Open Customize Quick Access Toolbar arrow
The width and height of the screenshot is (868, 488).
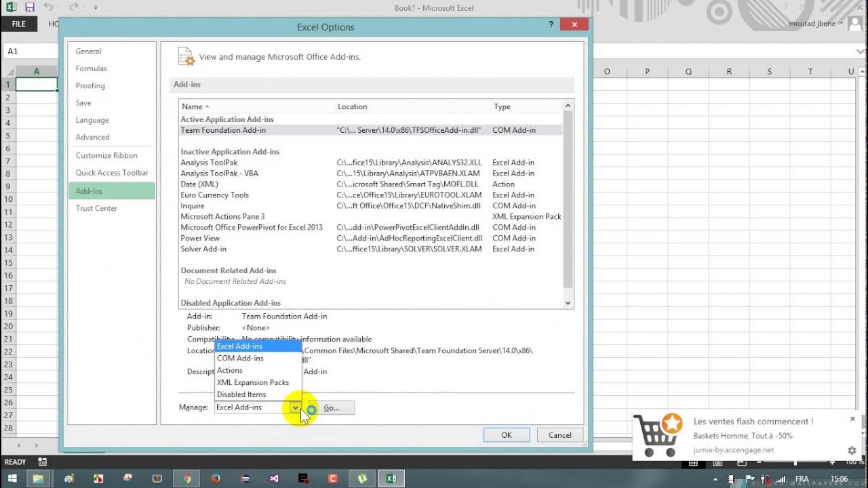tap(96, 8)
